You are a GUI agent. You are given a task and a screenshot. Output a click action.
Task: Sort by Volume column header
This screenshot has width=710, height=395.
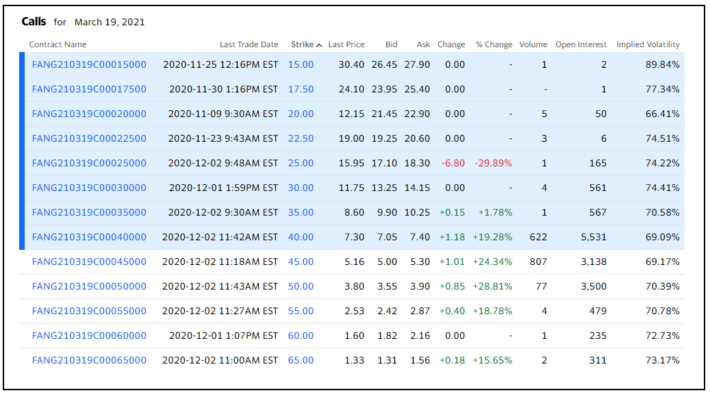(x=533, y=44)
